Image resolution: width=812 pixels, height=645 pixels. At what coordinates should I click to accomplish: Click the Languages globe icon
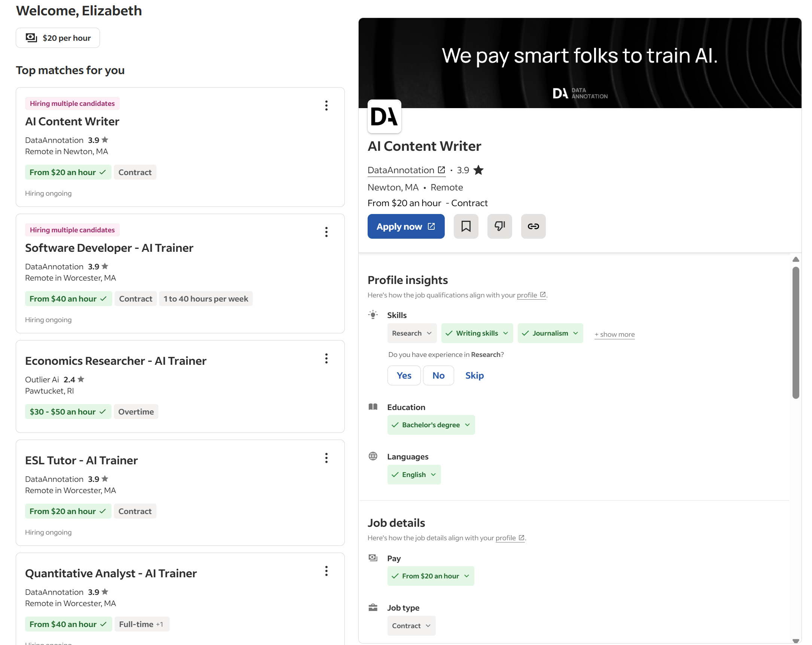(373, 456)
